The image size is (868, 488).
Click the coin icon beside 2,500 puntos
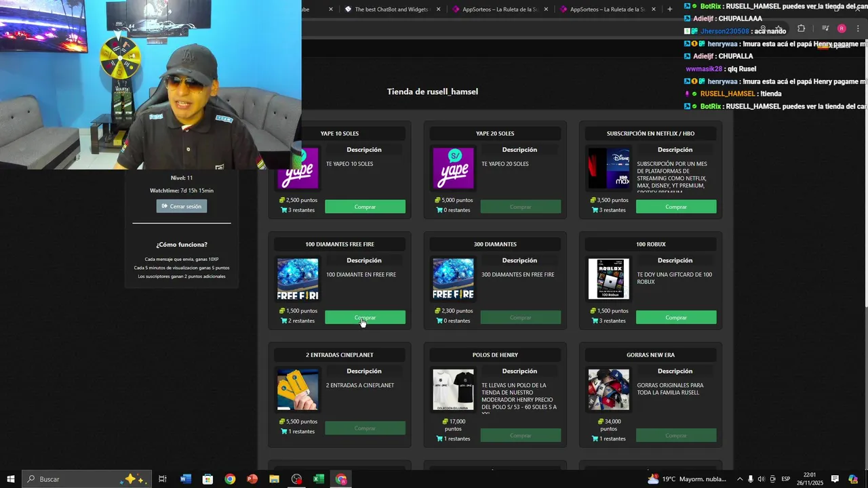pyautogui.click(x=282, y=200)
